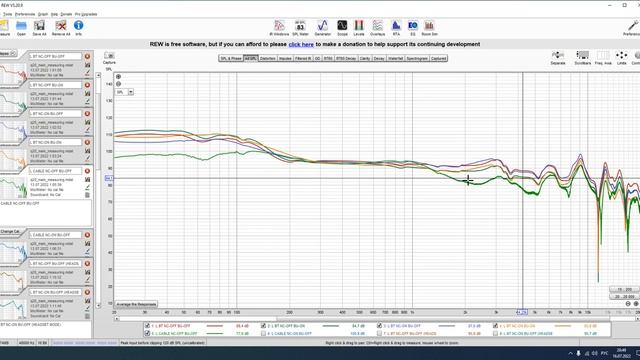Switch to SPL & Phase tab
Viewport: 640px width, 360px height.
(231, 58)
